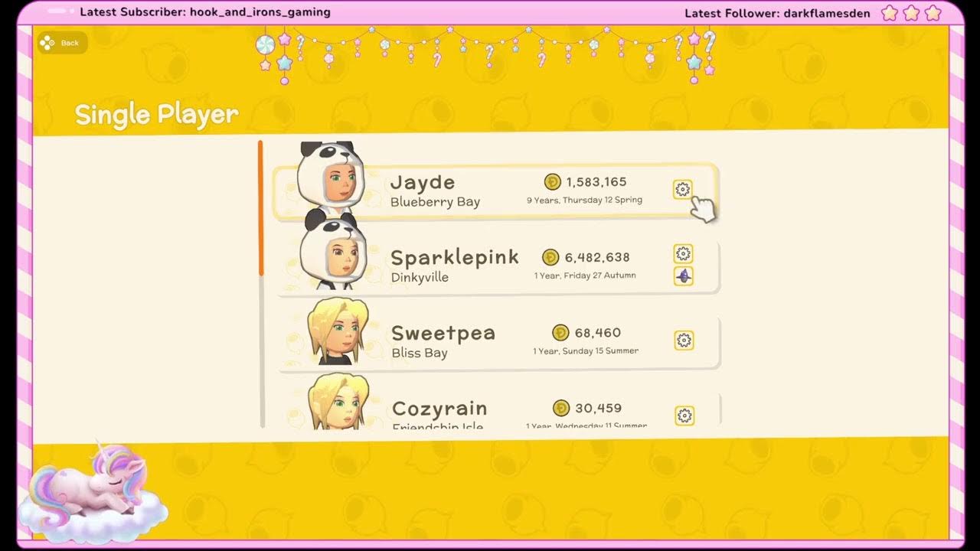Load the Jayde Blueberry Bay save
This screenshot has width=980, height=551.
click(x=495, y=191)
